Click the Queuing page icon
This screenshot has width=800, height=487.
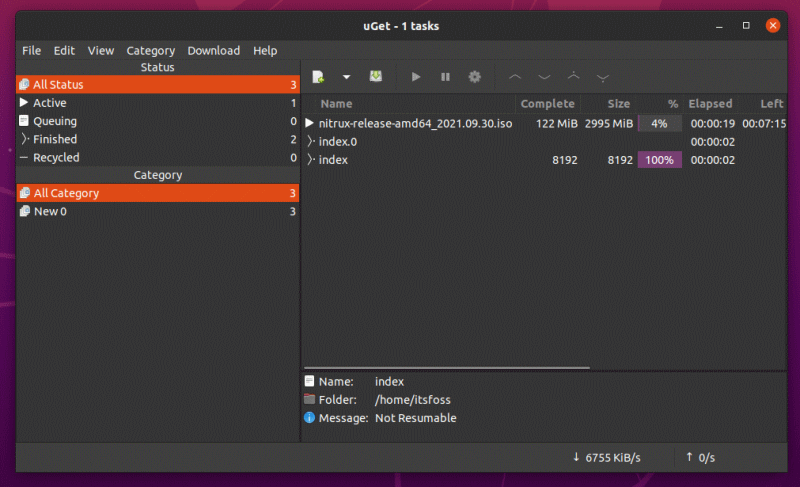point(23,121)
